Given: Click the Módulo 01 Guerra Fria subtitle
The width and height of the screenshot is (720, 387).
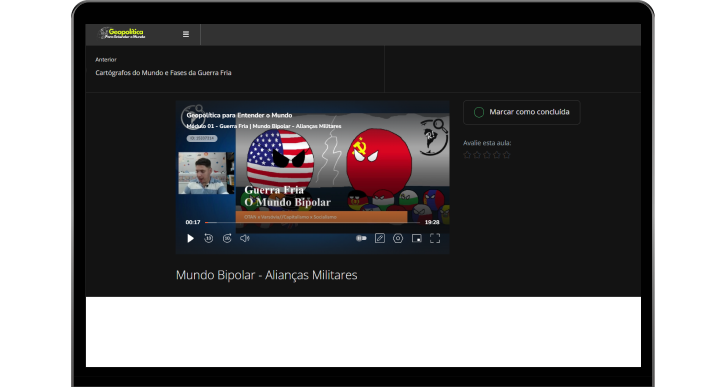Looking at the screenshot, I should point(264,126).
